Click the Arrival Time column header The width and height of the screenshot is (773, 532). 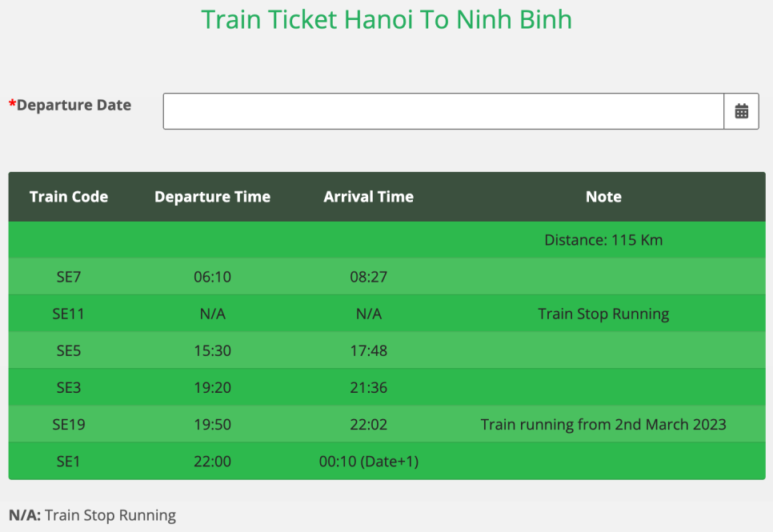368,197
